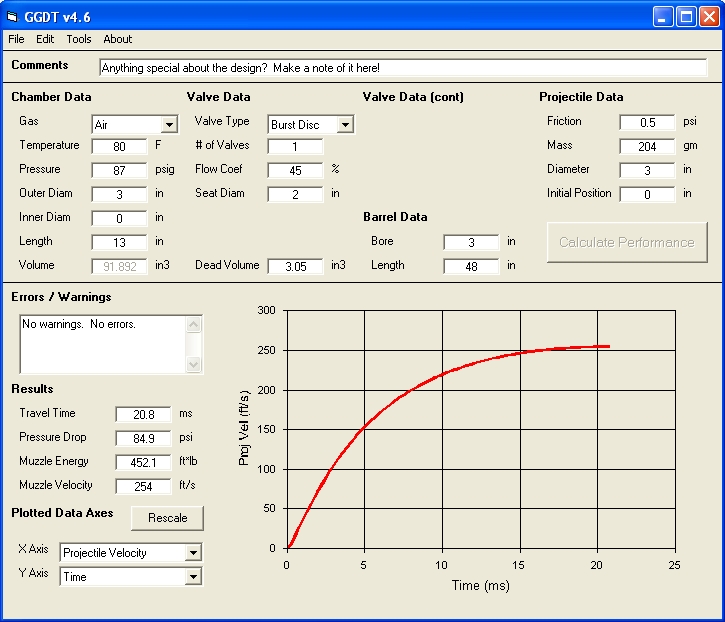Click the Calculate Performance button

click(x=626, y=242)
